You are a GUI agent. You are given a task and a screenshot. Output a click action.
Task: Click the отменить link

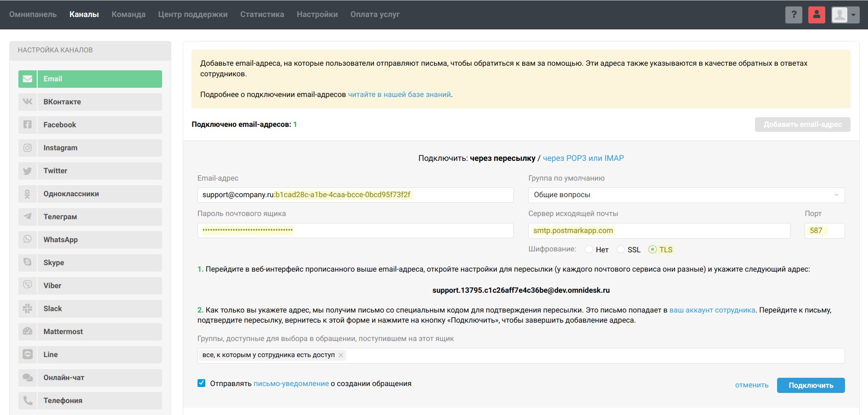[x=751, y=385]
